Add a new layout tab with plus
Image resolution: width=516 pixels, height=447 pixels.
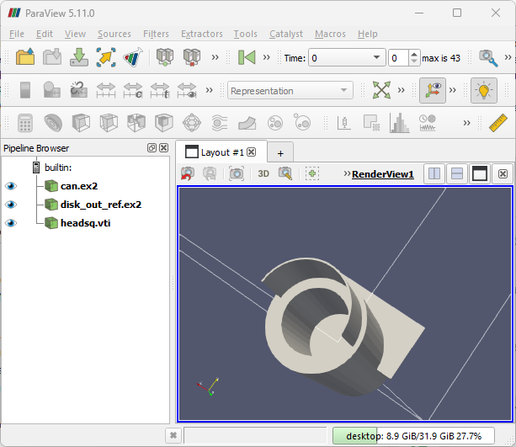tap(280, 153)
